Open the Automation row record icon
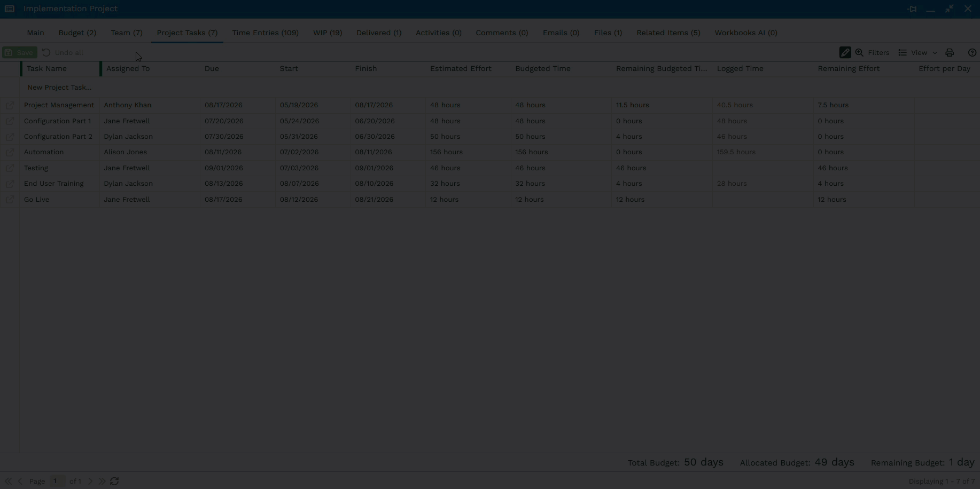Image resolution: width=980 pixels, height=489 pixels. pyautogui.click(x=10, y=152)
